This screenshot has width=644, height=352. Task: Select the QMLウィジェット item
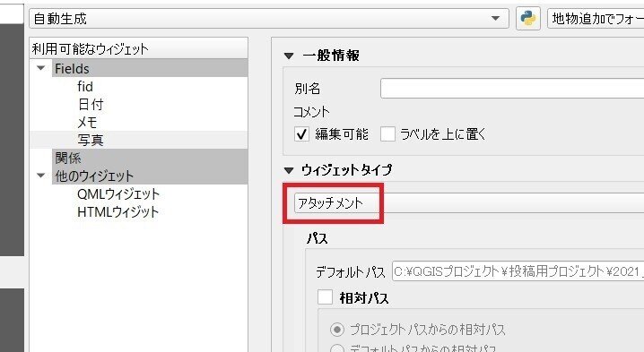point(118,193)
